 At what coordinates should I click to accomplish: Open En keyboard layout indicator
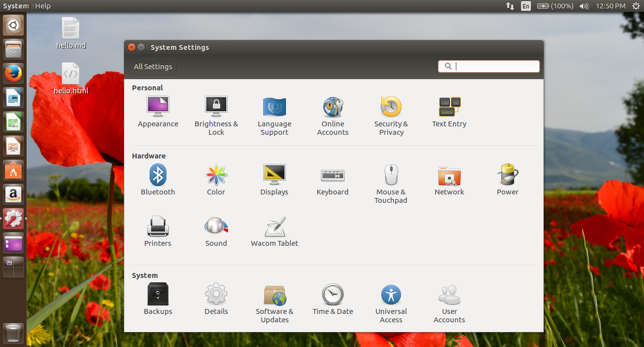coord(526,6)
